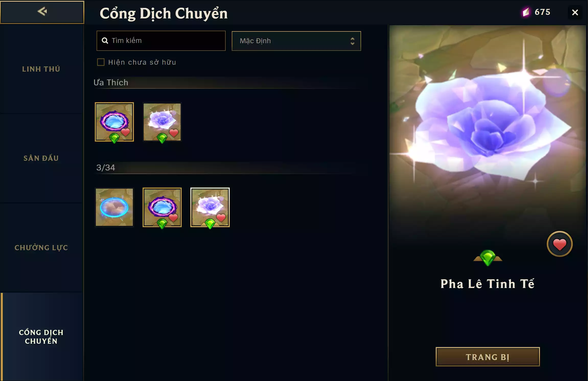Screen dimensions: 588x381
Task: Click heart on purple portal in 3/34 row
Action: coord(173,218)
